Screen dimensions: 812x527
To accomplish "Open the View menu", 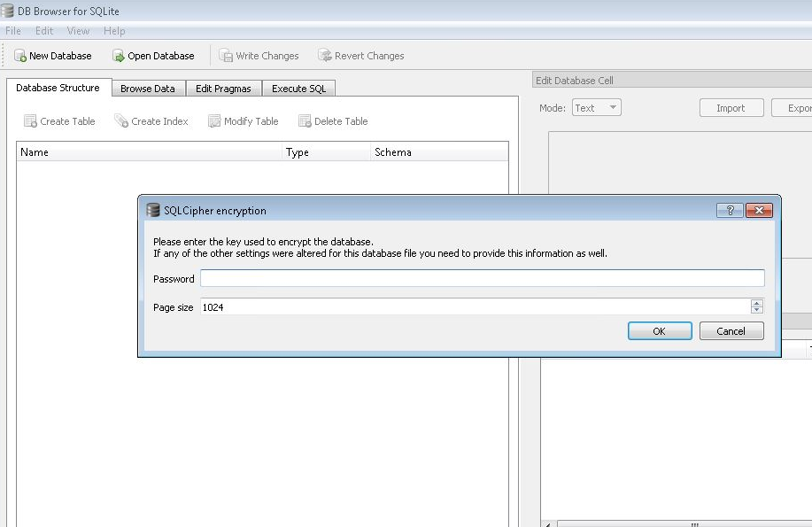I will click(78, 31).
